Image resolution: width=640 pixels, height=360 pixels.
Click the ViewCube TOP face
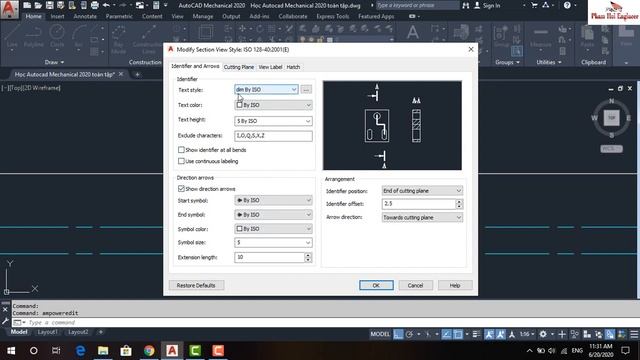[611, 118]
